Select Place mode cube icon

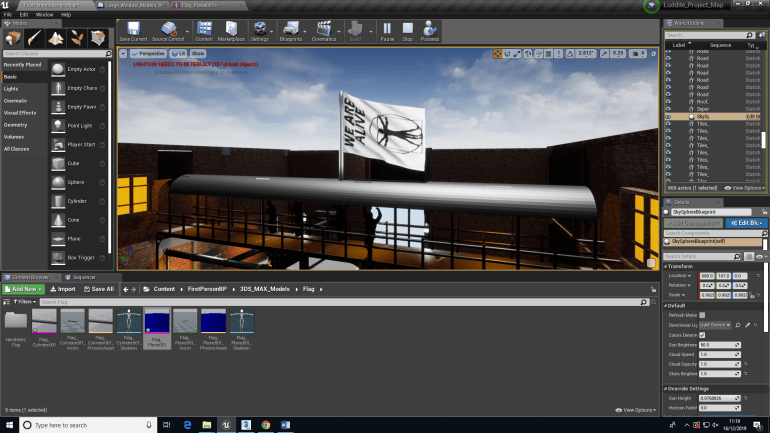click(13, 38)
